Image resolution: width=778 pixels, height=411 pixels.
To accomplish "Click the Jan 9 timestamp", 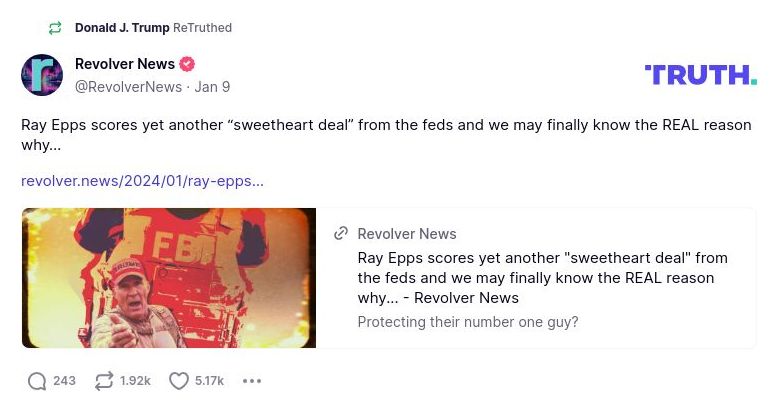I will tap(212, 87).
